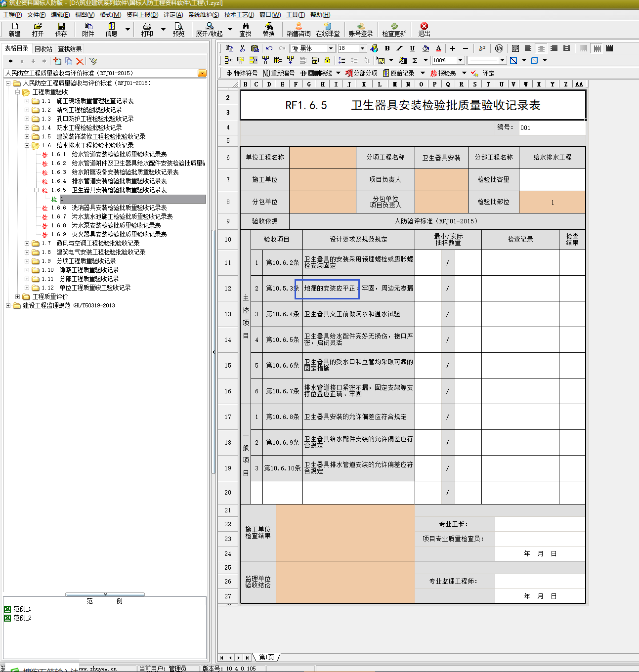Click the font color A icon
639x672 pixels.
click(438, 48)
